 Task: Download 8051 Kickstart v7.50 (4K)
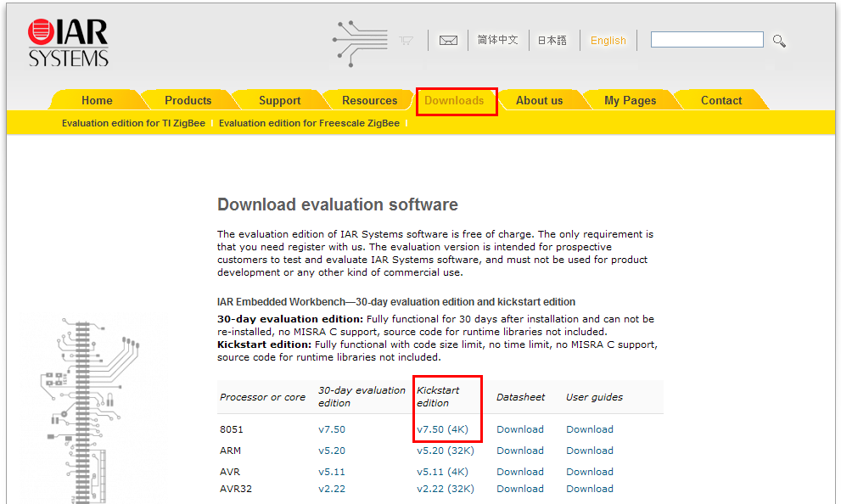coord(442,429)
